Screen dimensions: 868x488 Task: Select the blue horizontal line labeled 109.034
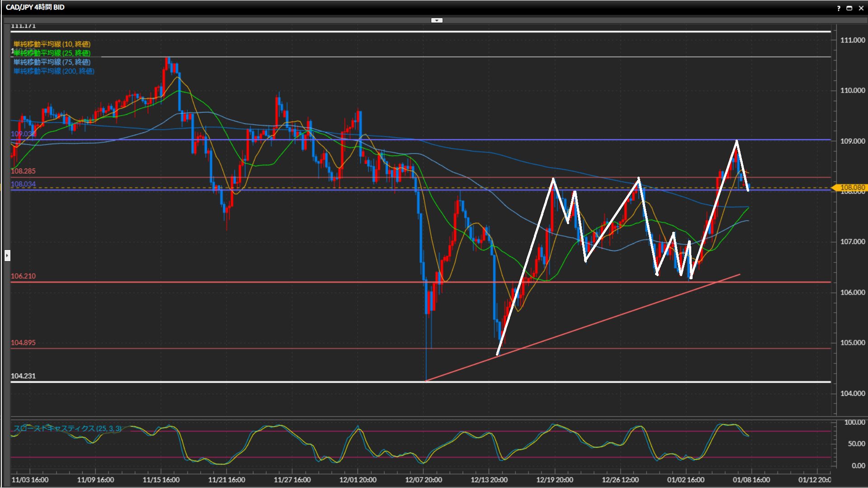tap(497, 140)
